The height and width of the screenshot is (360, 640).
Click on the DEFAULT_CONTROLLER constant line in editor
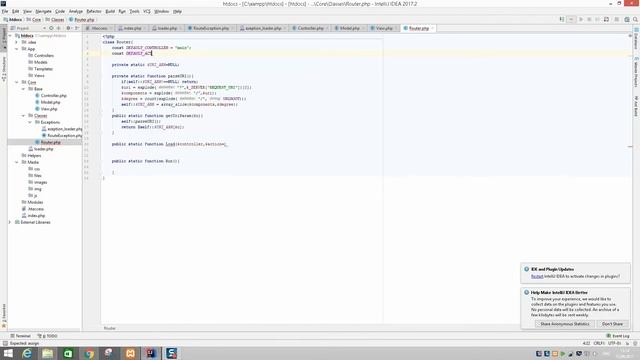point(151,48)
